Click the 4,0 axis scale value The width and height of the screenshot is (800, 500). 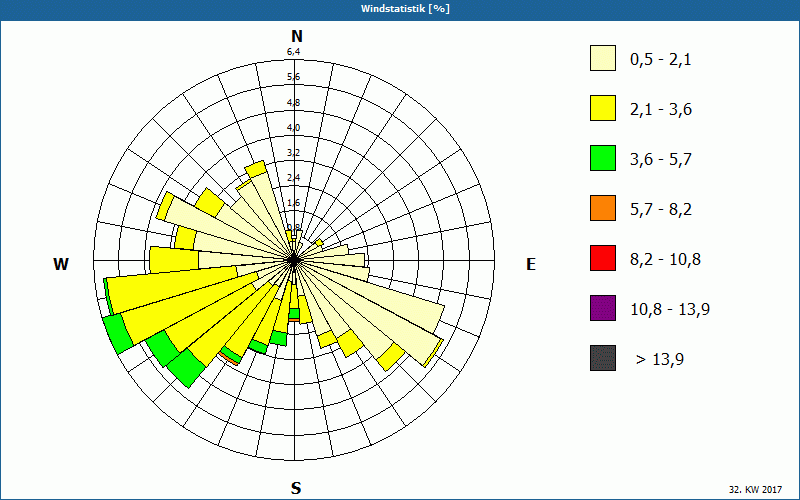(293, 128)
